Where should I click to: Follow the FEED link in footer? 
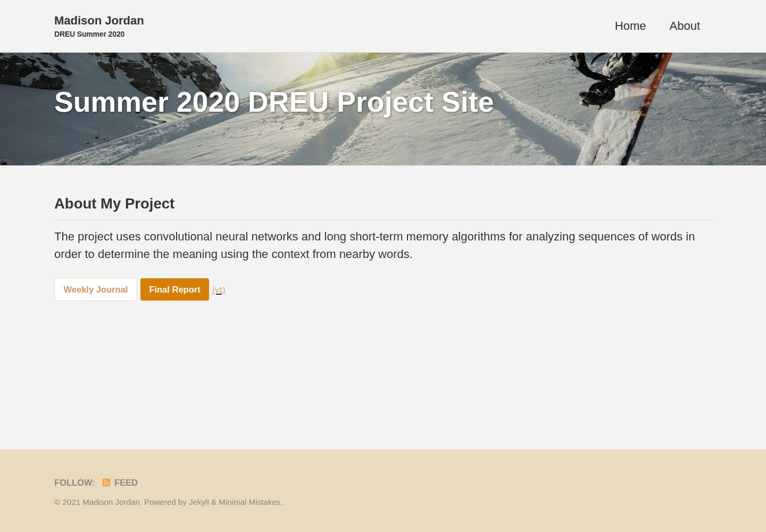(x=120, y=483)
